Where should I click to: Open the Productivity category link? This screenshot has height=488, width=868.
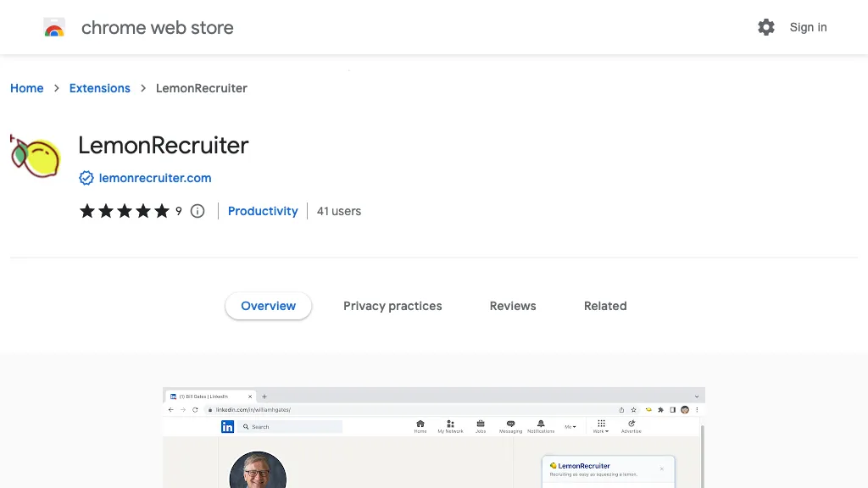[x=263, y=211]
